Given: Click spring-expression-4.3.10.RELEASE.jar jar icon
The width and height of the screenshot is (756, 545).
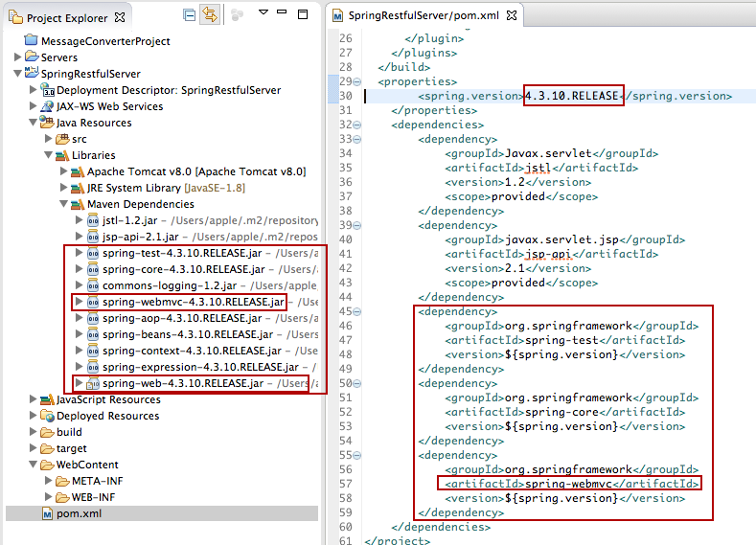Looking at the screenshot, I should tap(93, 367).
